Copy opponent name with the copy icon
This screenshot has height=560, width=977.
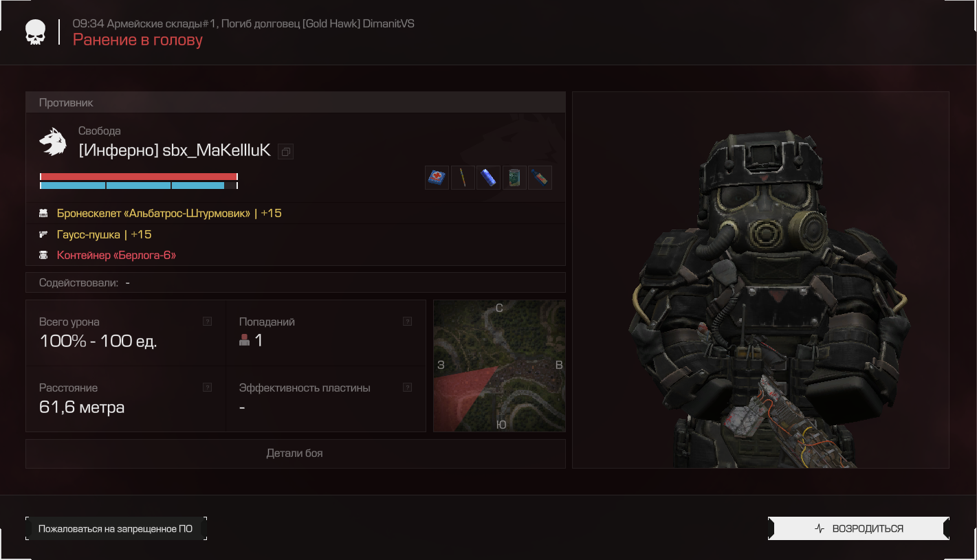point(286,152)
